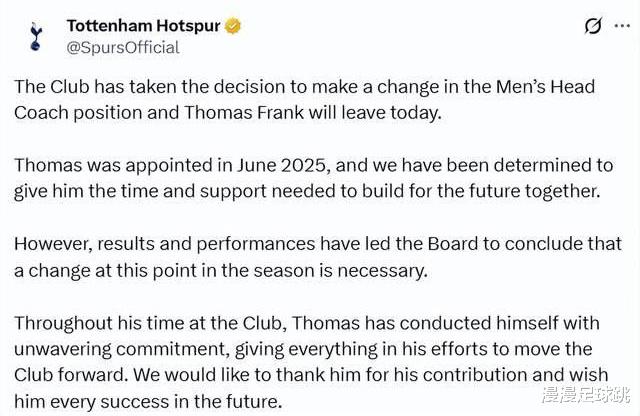
Task: Click the @SpursOfficial handle
Action: click(123, 47)
